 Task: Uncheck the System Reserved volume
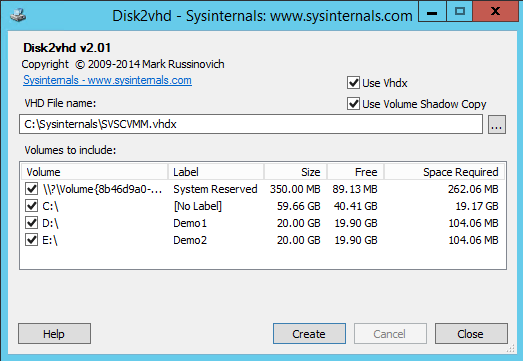pos(32,189)
